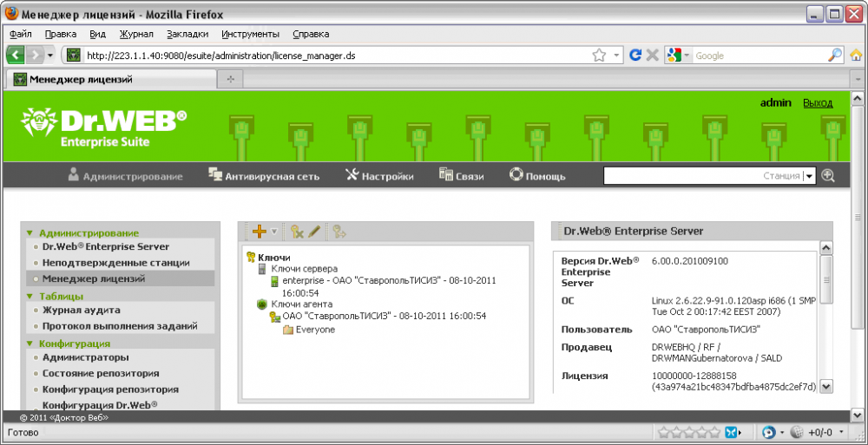Click the Dr.WEB Enterprise Suite logo
This screenshot has height=445, width=868.
pos(105,128)
